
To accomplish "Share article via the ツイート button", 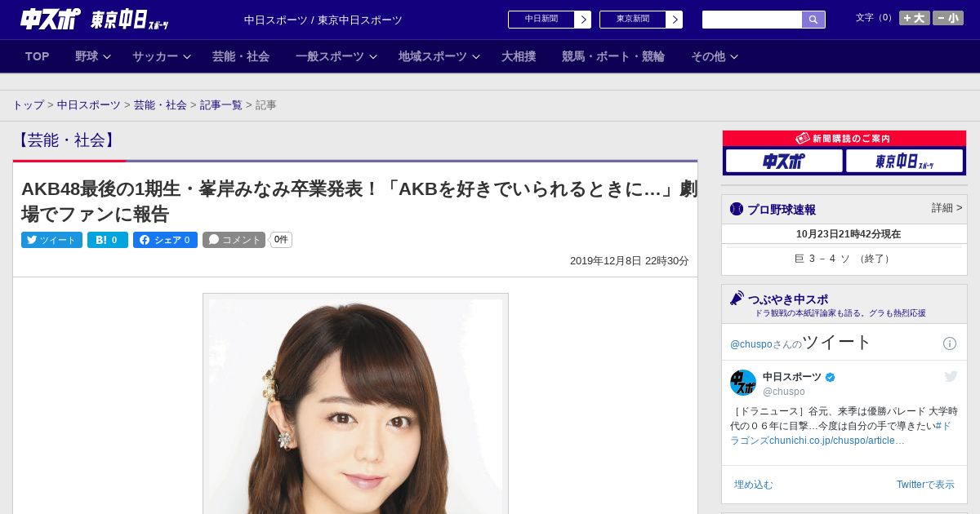I will coord(51,240).
